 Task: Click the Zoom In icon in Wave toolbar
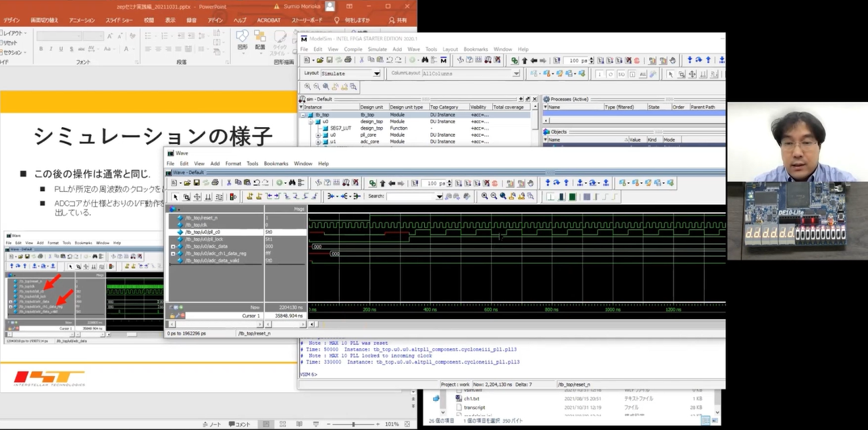click(x=484, y=196)
